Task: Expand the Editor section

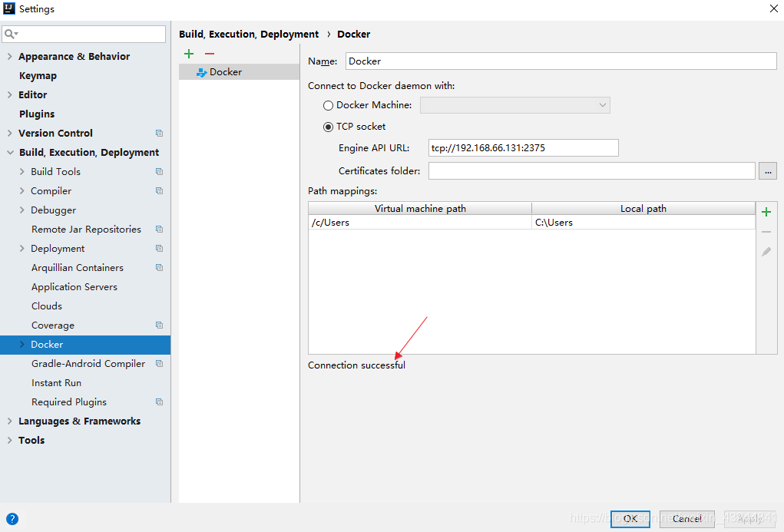Action: [9, 94]
